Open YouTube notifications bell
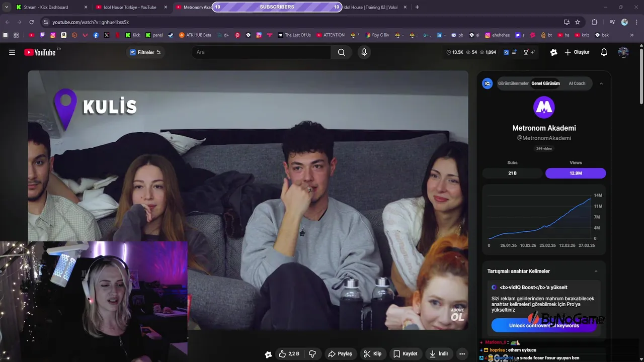The height and width of the screenshot is (362, 644). click(x=604, y=52)
